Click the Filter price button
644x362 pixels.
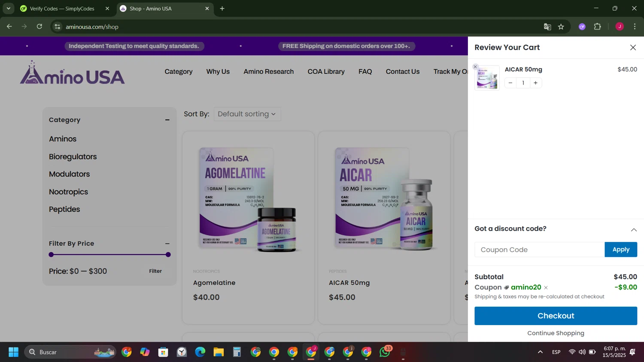(155, 271)
